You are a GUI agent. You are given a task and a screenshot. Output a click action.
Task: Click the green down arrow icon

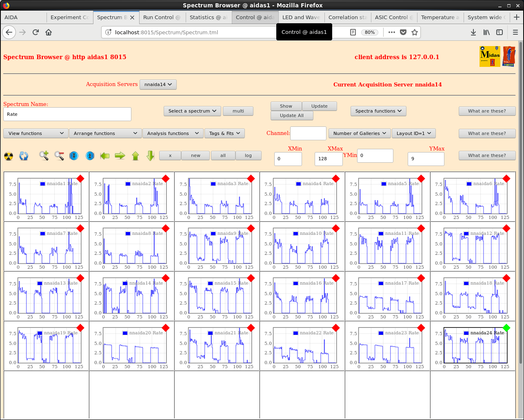(150, 156)
